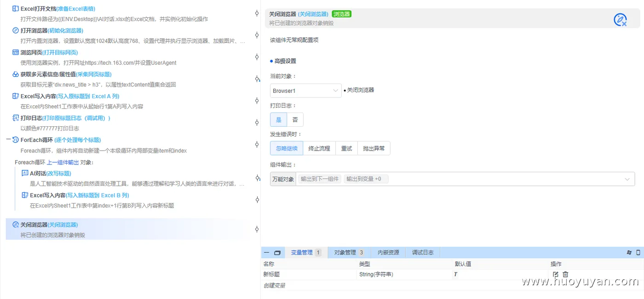The height and width of the screenshot is (299, 644).
Task: Choose 抛出异常 on error
Action: (x=374, y=148)
